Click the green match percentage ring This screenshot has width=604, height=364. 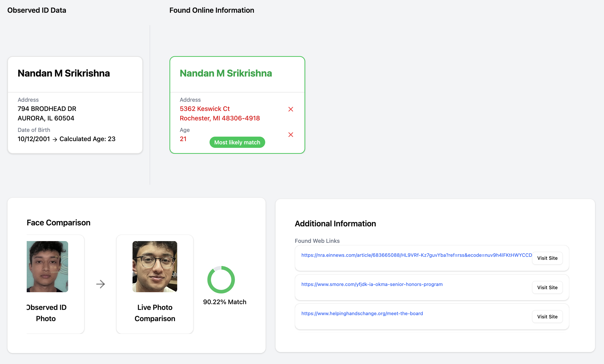click(221, 279)
